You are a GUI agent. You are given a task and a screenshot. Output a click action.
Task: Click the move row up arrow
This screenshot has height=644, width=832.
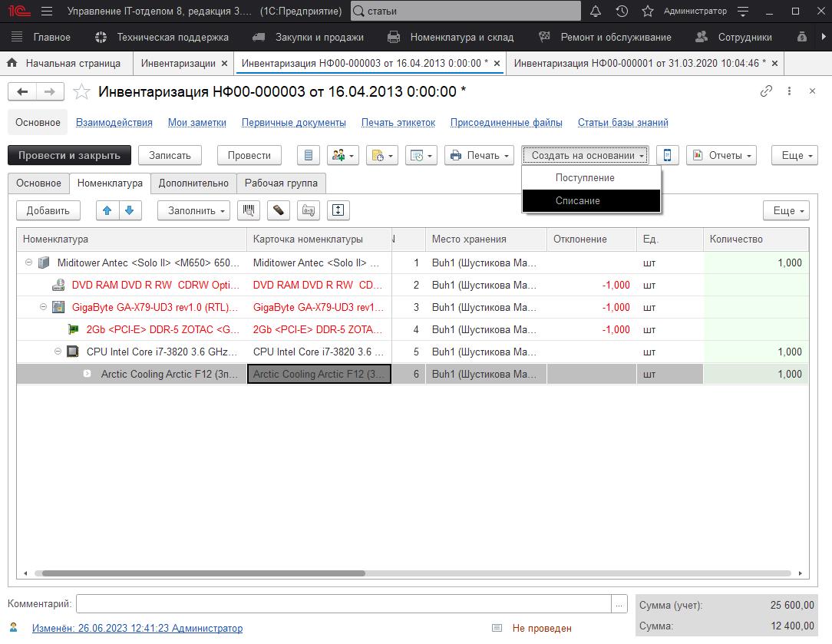click(x=107, y=210)
